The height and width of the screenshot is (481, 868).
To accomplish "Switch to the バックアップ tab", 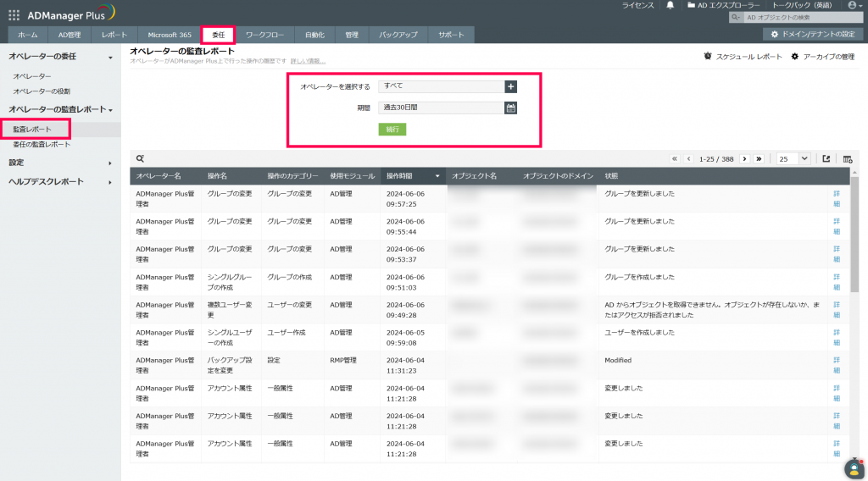I will click(x=398, y=35).
